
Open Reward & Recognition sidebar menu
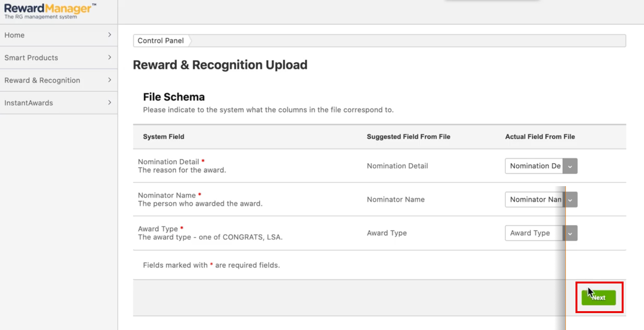coord(42,80)
